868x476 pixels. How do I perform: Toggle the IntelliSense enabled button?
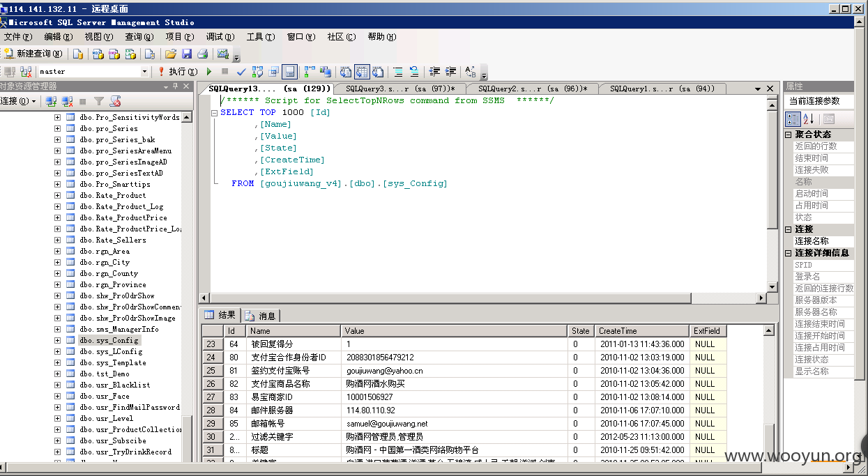click(x=290, y=71)
